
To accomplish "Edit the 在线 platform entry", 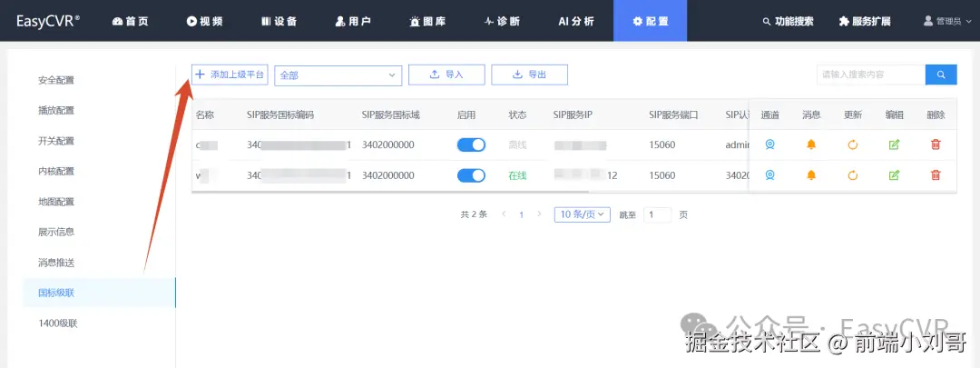I will pyautogui.click(x=894, y=175).
